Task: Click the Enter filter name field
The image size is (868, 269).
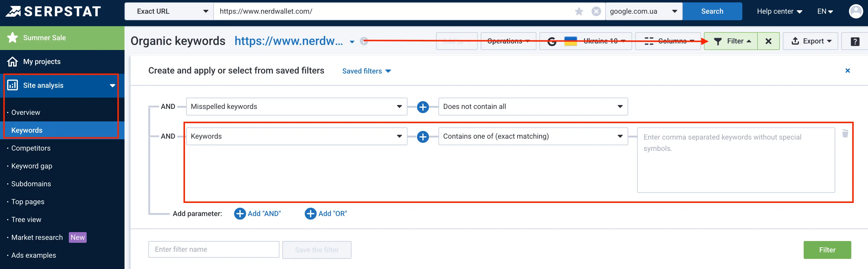Action: [214, 249]
